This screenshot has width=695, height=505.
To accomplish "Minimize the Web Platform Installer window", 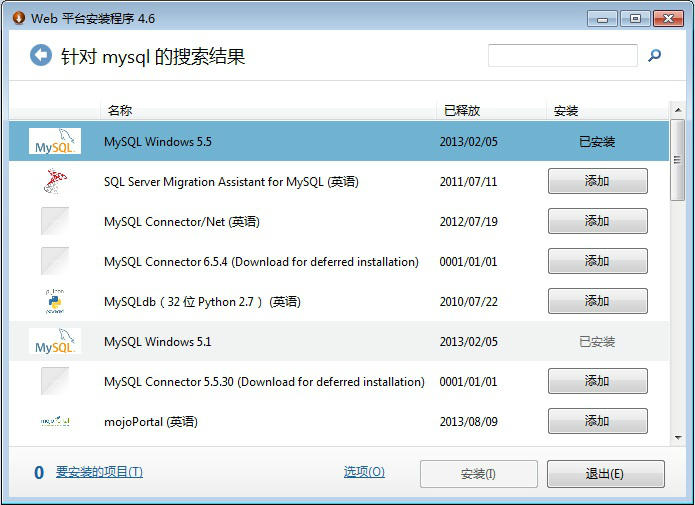I will pyautogui.click(x=602, y=19).
